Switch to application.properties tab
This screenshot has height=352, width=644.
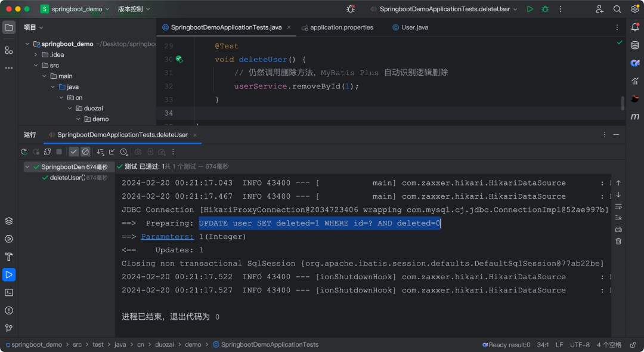(338, 27)
